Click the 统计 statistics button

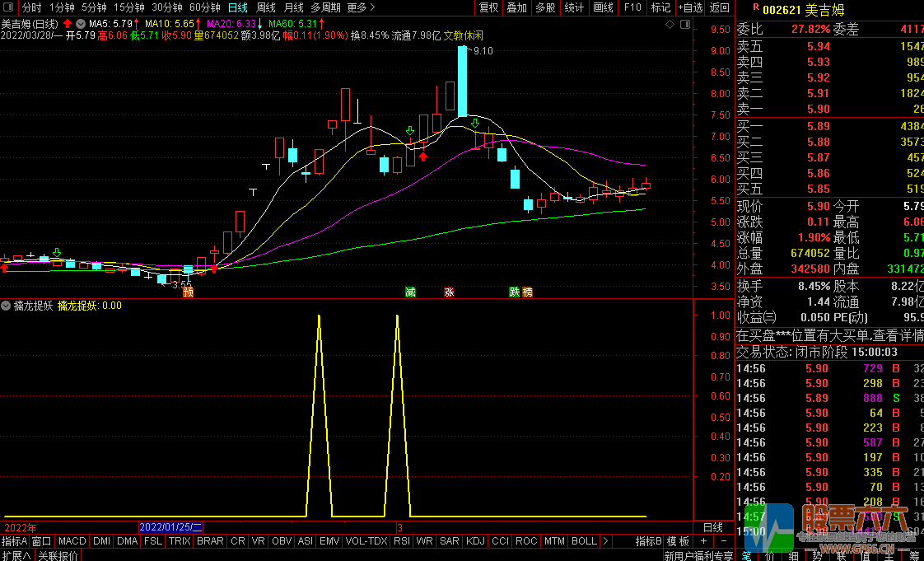(574, 7)
